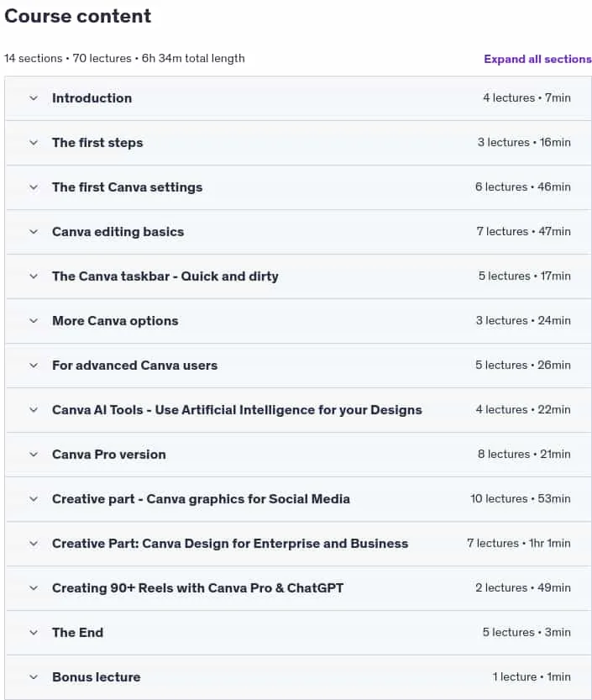Expand Canva Pro version chevron

34,455
